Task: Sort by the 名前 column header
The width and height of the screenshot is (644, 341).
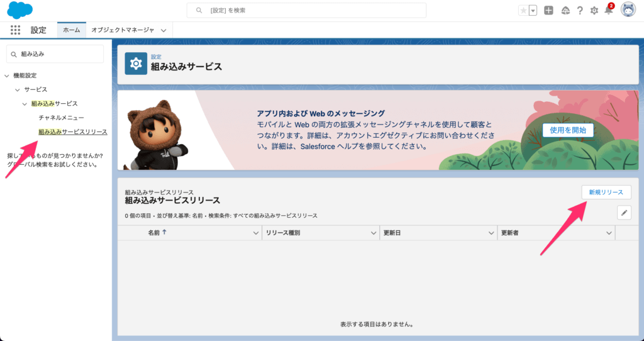Action: pyautogui.click(x=153, y=233)
